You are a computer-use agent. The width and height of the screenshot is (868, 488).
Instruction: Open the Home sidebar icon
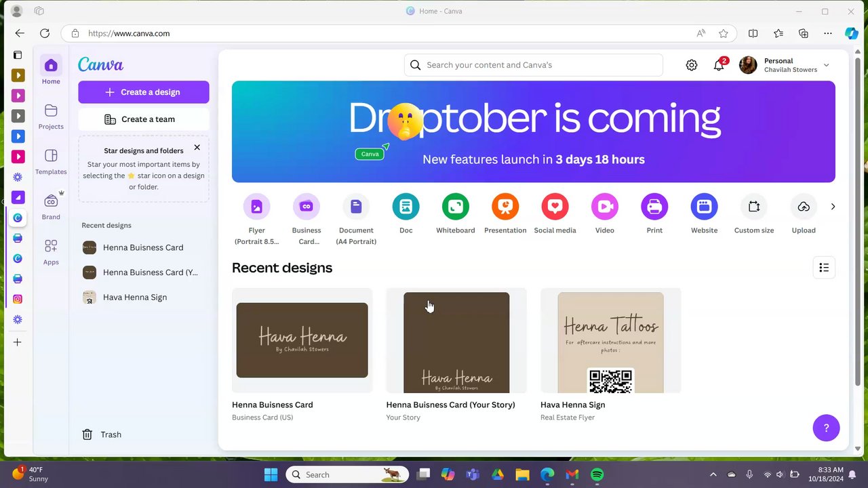(x=51, y=70)
